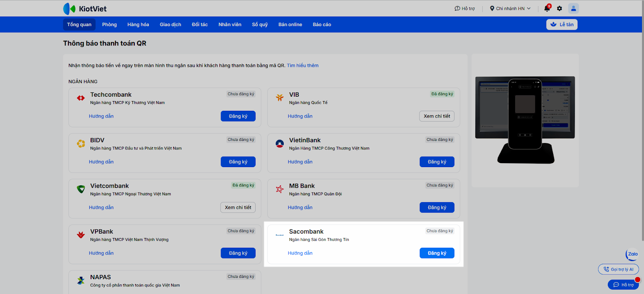Click the QR payment device preview image
The height and width of the screenshot is (294, 644).
(525, 120)
